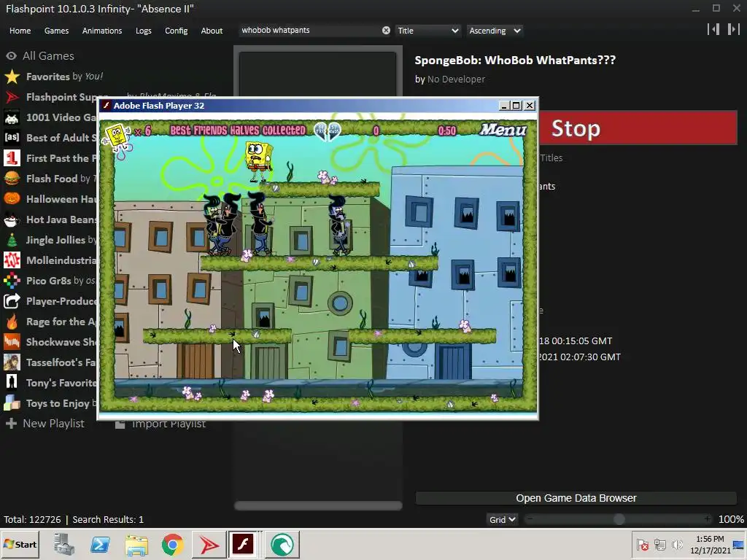
Task: Click the taskbar clock showing 1:56 PM
Action: pyautogui.click(x=710, y=544)
